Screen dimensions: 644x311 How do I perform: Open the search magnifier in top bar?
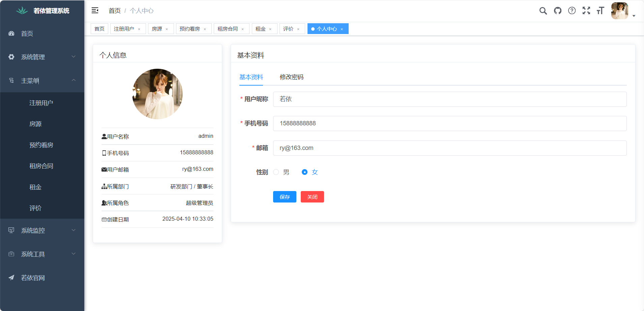point(543,11)
